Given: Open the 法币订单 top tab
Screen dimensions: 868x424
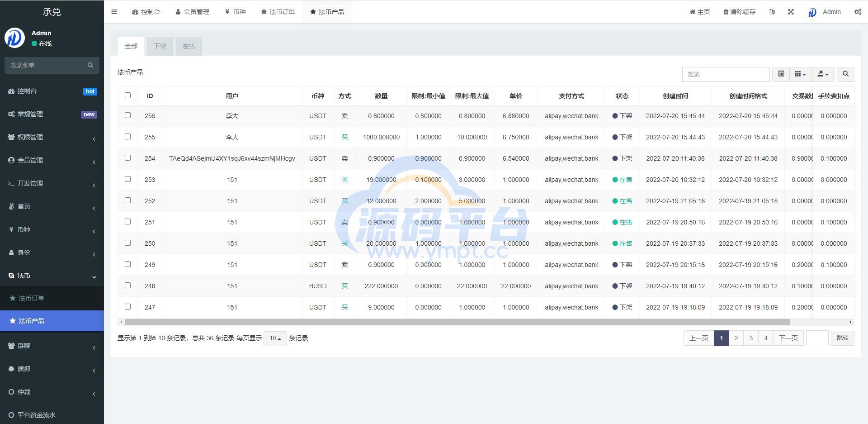Looking at the screenshot, I should (278, 12).
